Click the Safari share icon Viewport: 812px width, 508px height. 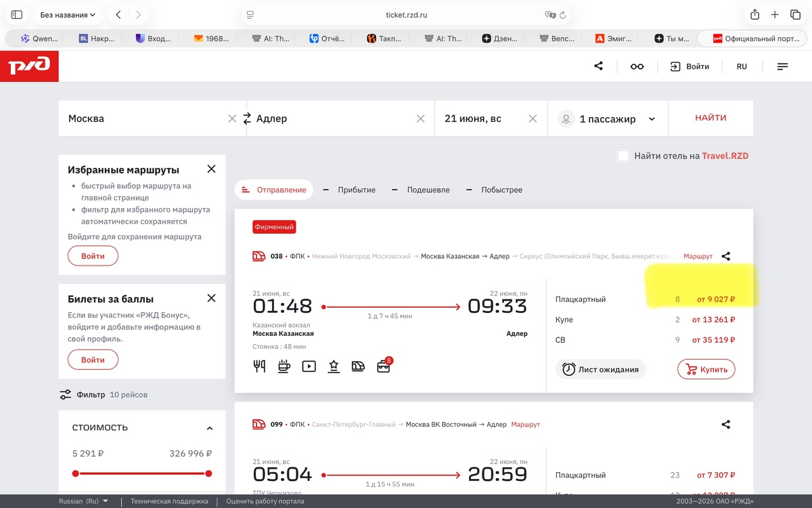(755, 14)
